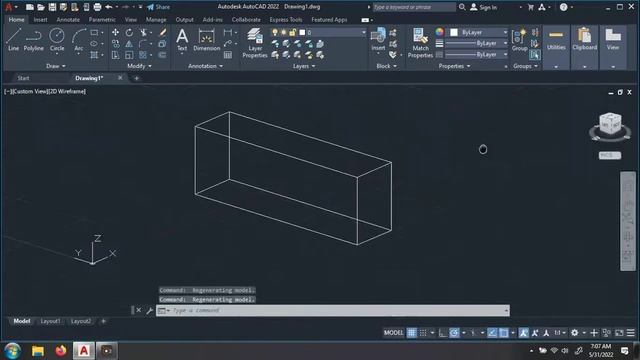Insert a Table from Annotation panel
This screenshot has width=640, height=360.
tap(228, 55)
